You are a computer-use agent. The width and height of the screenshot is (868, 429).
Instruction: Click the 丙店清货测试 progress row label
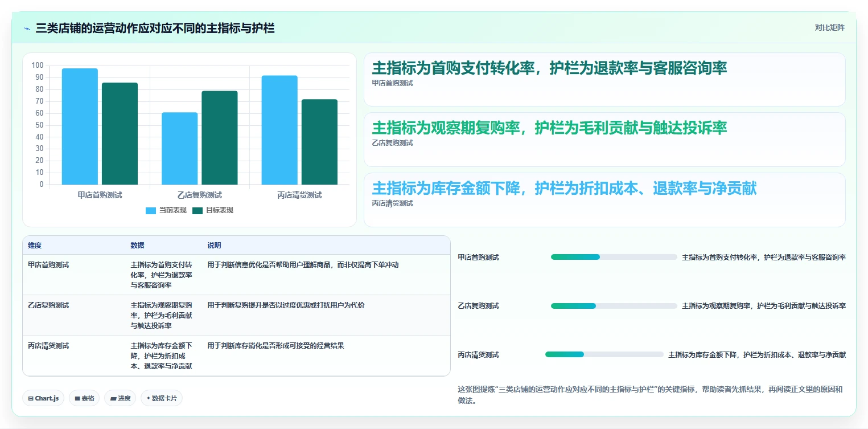(x=478, y=355)
